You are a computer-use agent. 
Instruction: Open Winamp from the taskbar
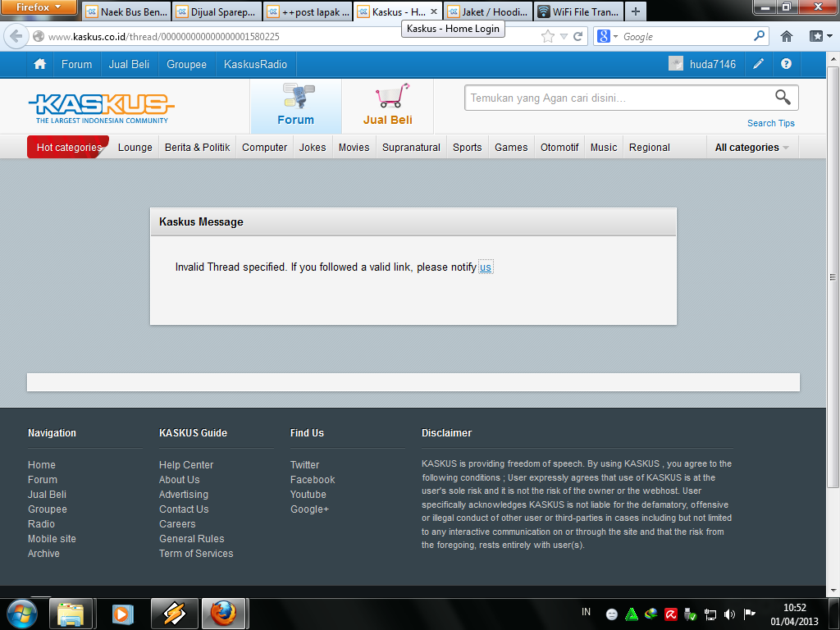click(x=174, y=614)
